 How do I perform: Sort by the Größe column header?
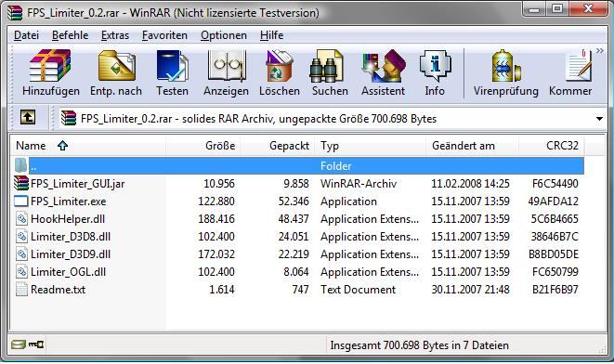click(202, 146)
